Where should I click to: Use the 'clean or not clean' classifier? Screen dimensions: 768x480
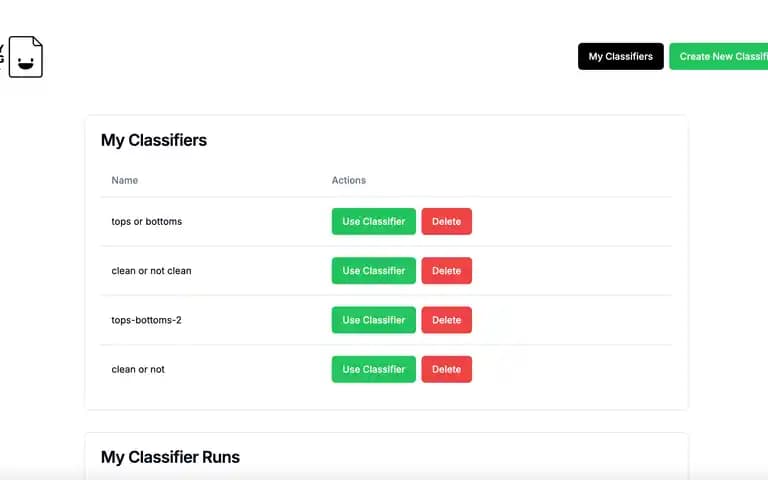374,271
